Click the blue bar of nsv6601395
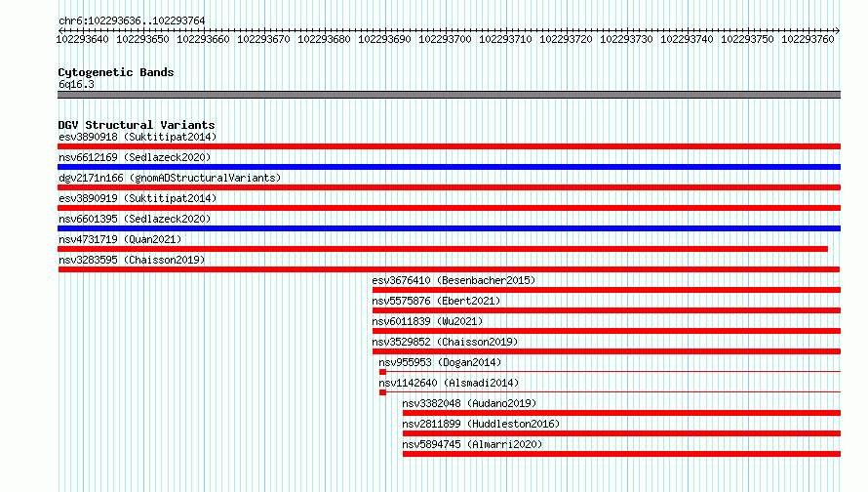868x492 pixels. (449, 228)
